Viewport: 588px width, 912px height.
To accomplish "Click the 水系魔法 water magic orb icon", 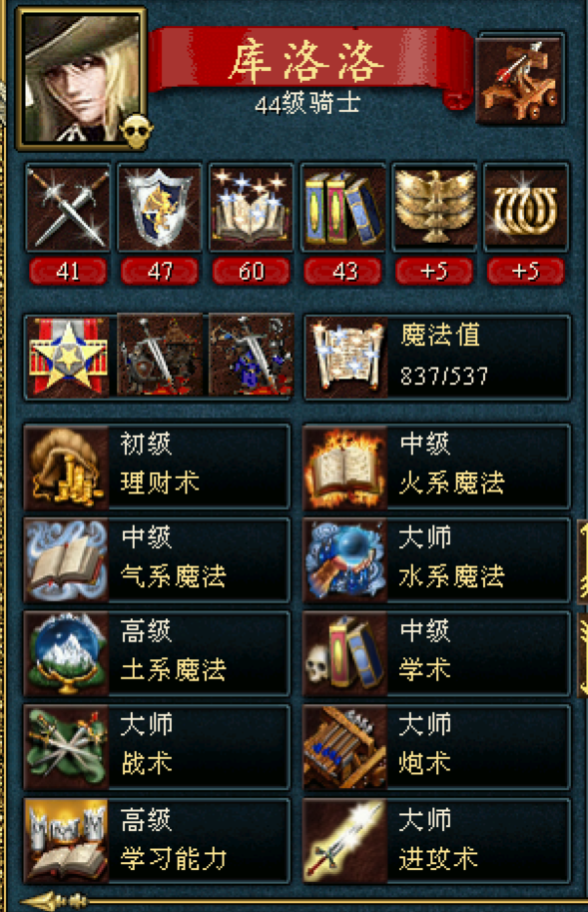I will coord(345,560).
